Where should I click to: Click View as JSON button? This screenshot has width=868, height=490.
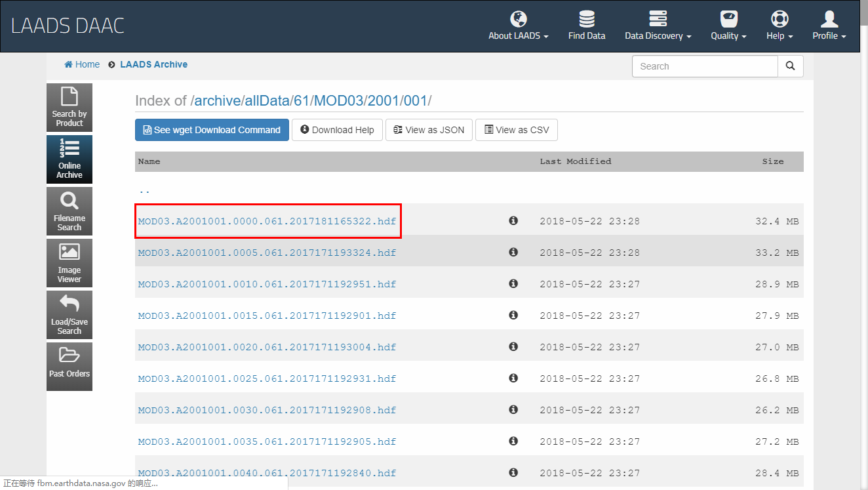429,130
